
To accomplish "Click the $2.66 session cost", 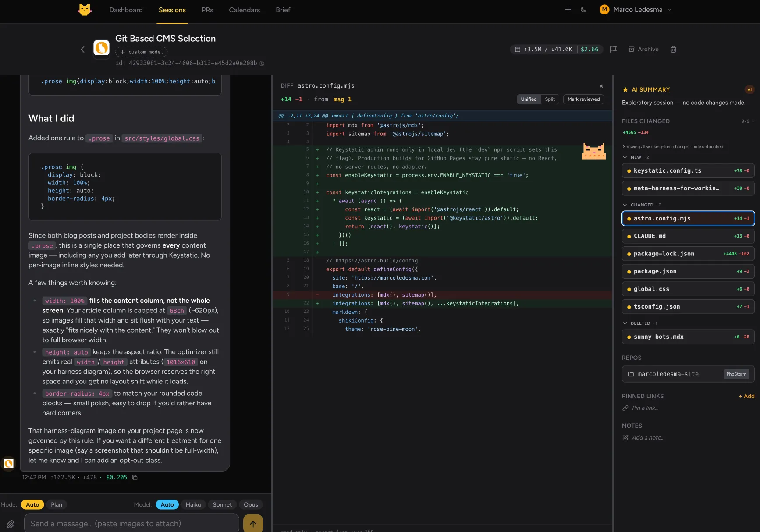I will 590,50.
